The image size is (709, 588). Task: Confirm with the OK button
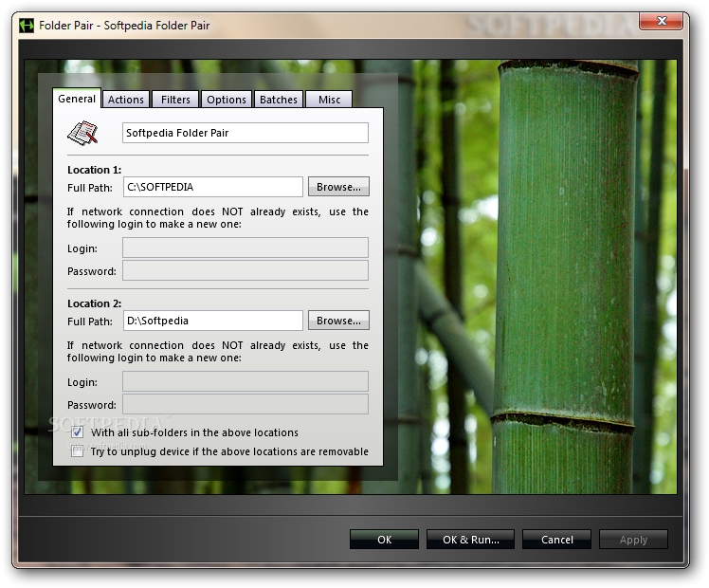(384, 540)
